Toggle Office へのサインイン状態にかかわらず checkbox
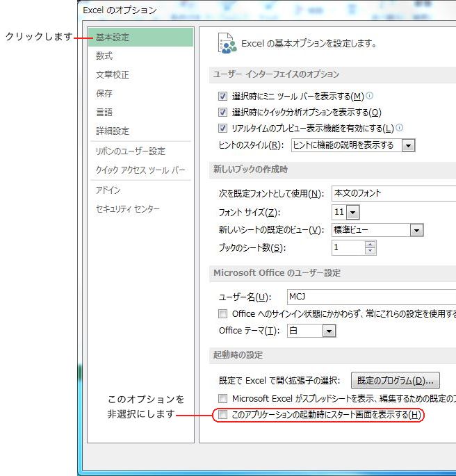 [222, 313]
